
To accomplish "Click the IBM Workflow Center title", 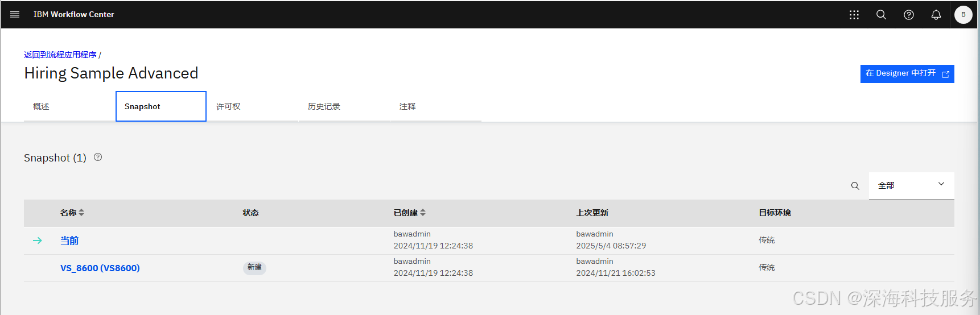I will pos(73,15).
